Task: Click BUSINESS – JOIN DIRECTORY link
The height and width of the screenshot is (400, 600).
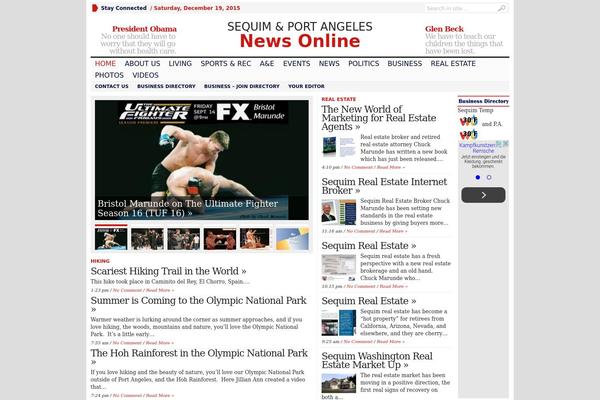Action: [242, 86]
